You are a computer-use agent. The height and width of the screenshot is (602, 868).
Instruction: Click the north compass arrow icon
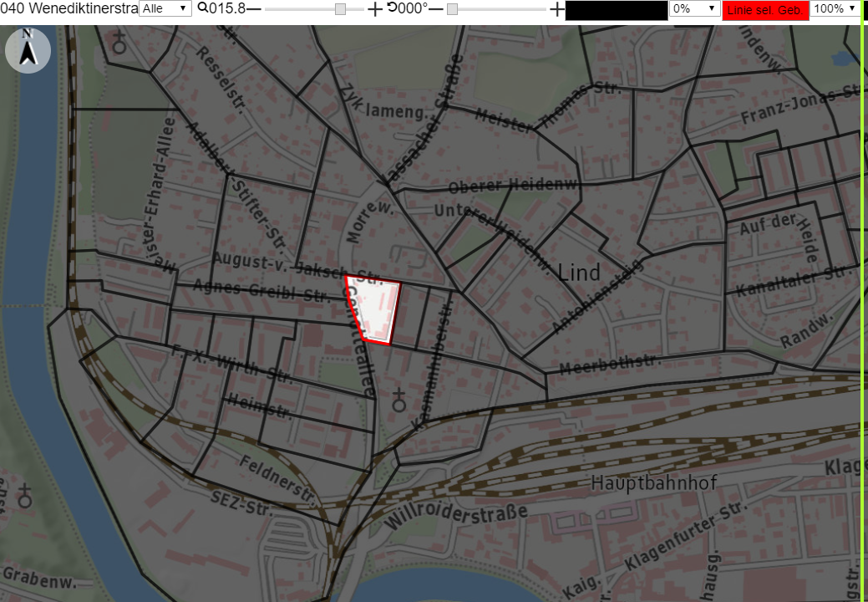pyautogui.click(x=28, y=50)
